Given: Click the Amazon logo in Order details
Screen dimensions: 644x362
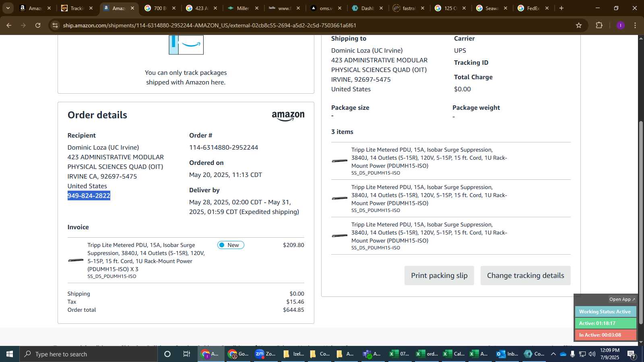Looking at the screenshot, I should pos(288,116).
